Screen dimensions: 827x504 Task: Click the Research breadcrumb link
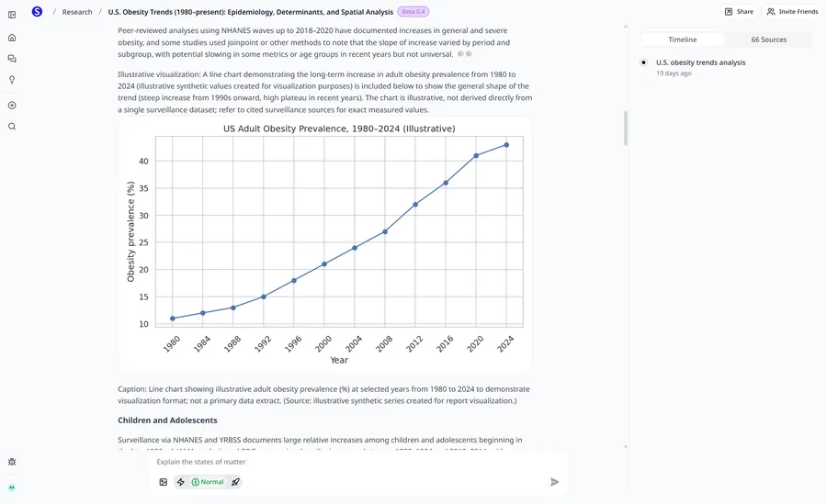[77, 12]
